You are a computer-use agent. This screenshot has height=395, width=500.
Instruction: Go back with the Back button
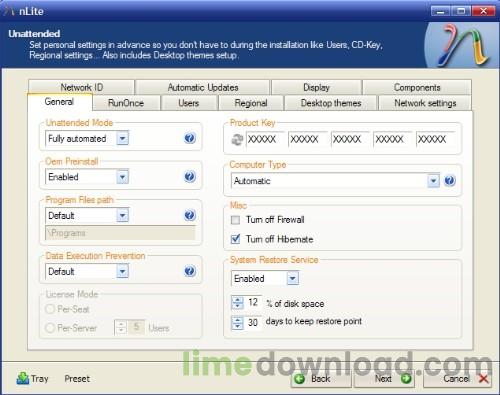point(321,379)
